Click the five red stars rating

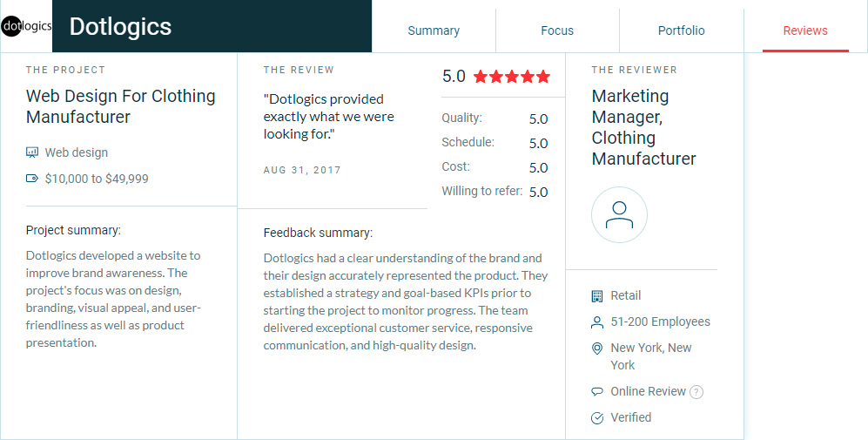coord(512,77)
